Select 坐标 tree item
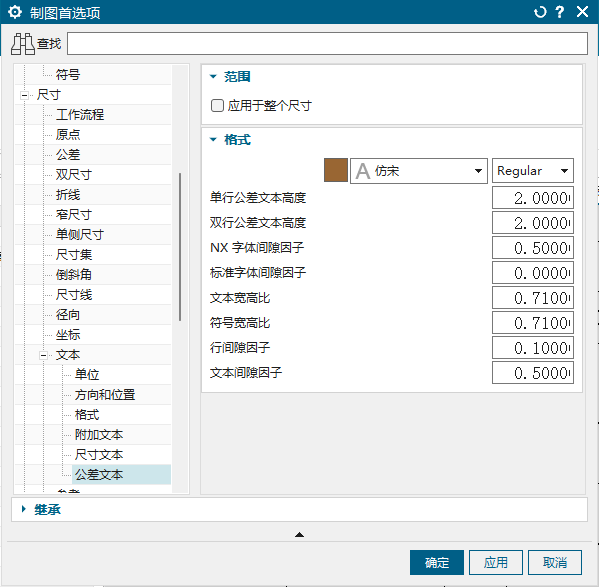The image size is (599, 587). [x=68, y=335]
